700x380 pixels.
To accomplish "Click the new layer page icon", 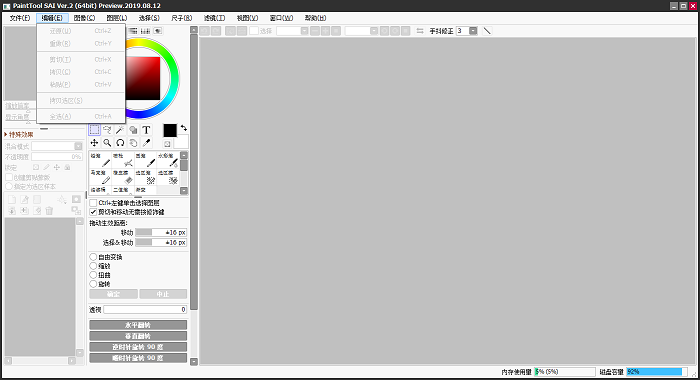I will coord(12,200).
